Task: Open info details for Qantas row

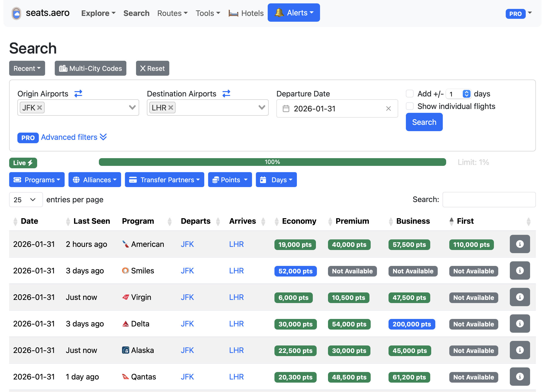Action: [520, 377]
